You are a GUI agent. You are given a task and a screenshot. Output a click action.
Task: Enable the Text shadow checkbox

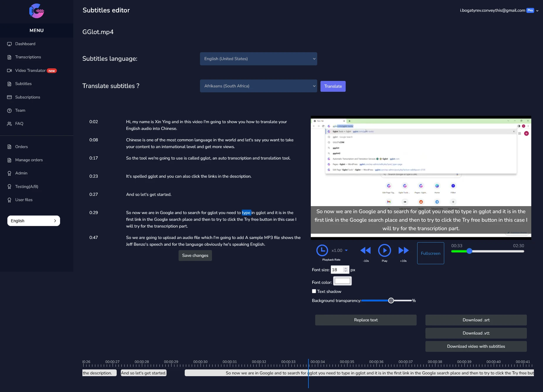coord(314,291)
